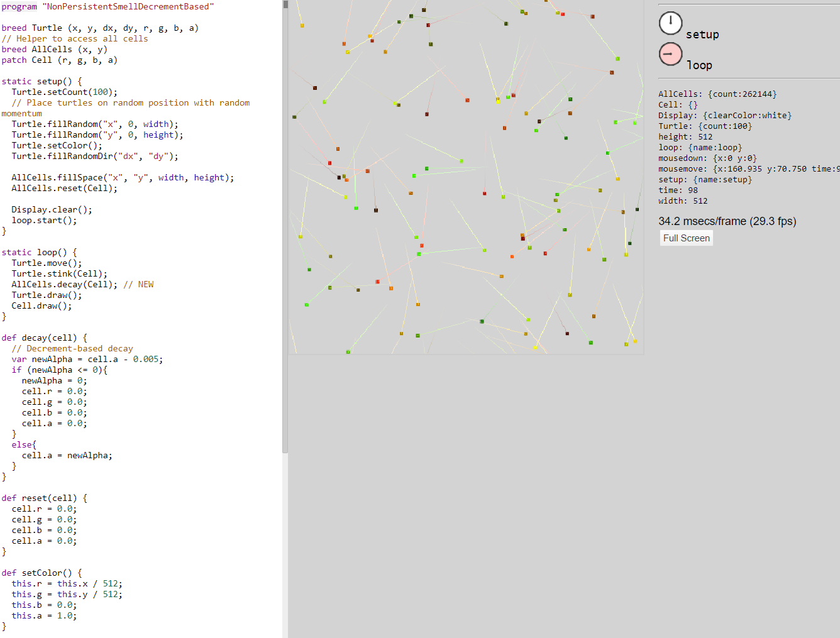Image resolution: width=840 pixels, height=638 pixels.
Task: Click the 0.005 decay value in code
Action: click(147, 360)
